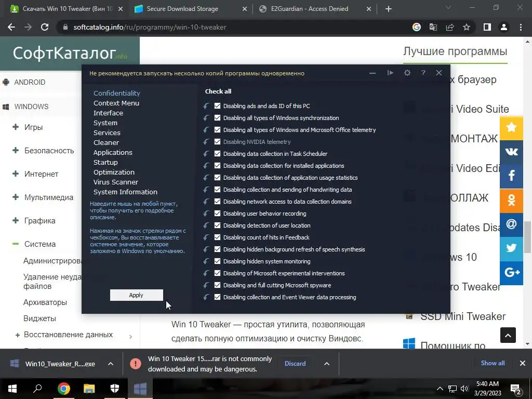Open Win10_Tweaker exe download options chevron
Image resolution: width=532 pixels, height=399 pixels.
(x=110, y=364)
